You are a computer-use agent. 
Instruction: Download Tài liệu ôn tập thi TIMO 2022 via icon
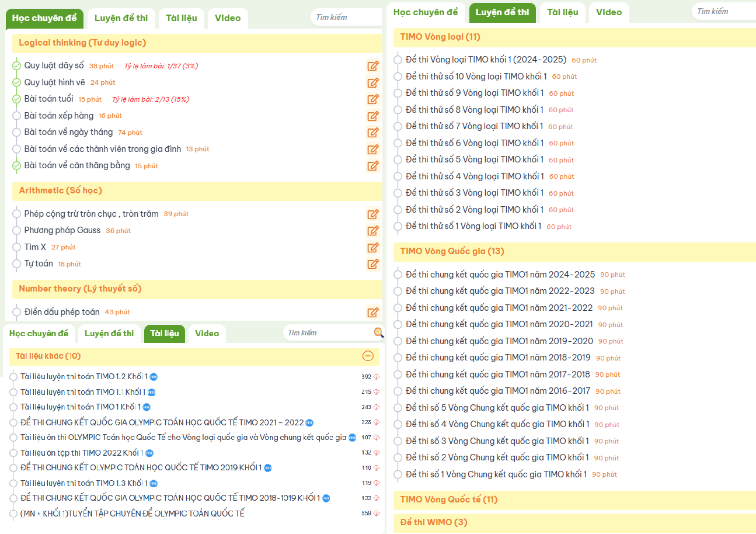[x=377, y=453]
